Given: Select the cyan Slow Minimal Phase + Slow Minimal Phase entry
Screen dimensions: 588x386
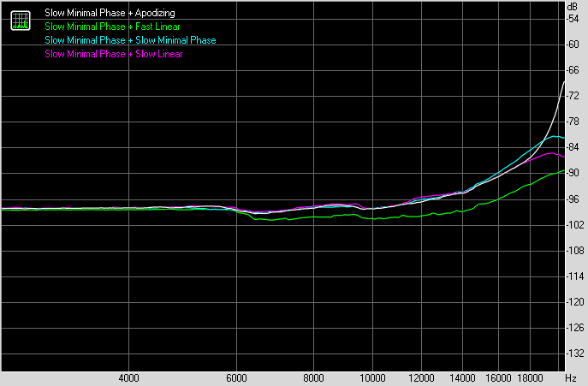Looking at the screenshot, I should coord(129,40).
